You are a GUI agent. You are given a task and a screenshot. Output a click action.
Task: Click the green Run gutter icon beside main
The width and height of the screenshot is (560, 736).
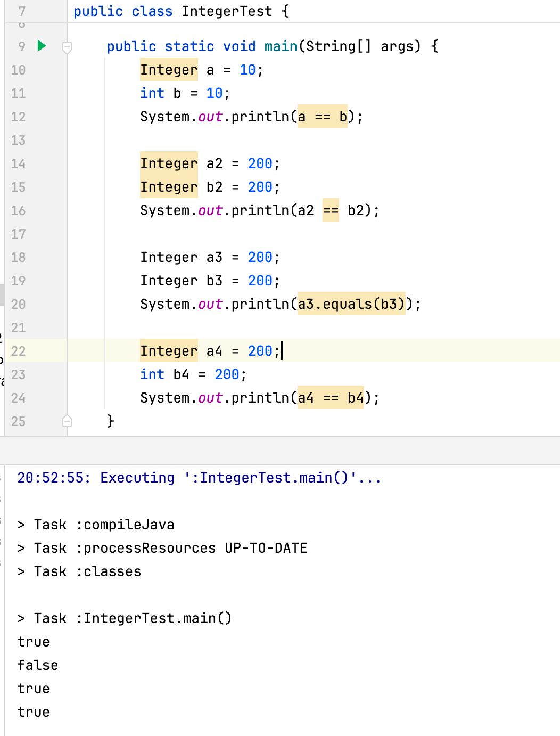tap(42, 46)
